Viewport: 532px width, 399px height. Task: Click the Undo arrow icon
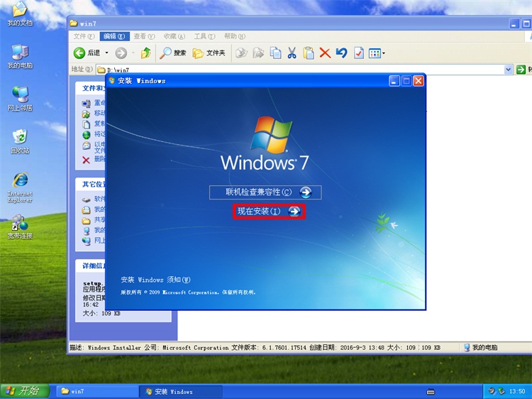point(342,53)
